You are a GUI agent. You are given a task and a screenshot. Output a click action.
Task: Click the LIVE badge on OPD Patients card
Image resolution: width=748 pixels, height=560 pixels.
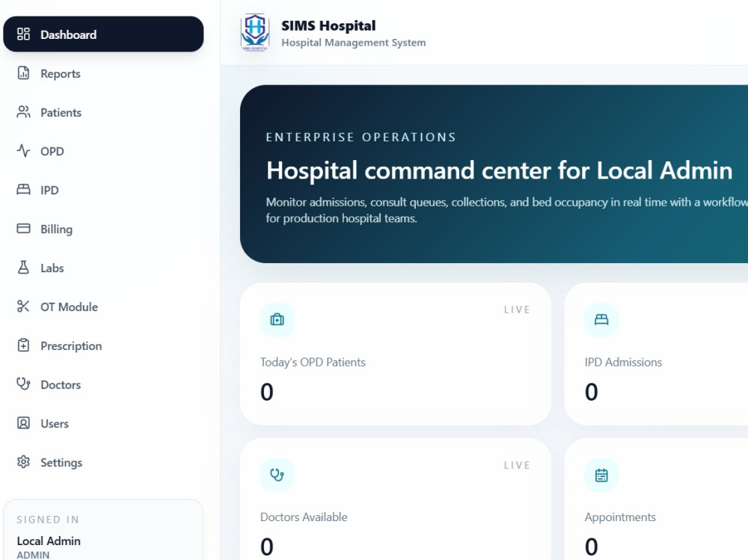click(x=517, y=310)
